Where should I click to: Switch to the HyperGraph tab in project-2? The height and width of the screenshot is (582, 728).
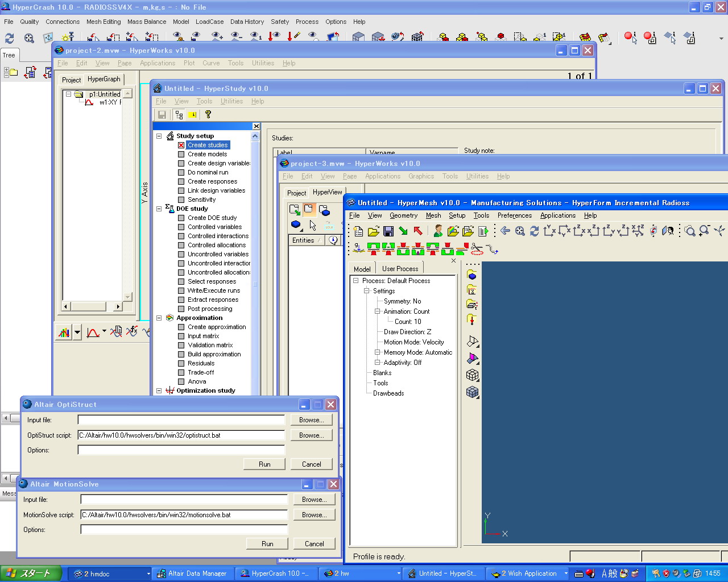pyautogui.click(x=104, y=79)
